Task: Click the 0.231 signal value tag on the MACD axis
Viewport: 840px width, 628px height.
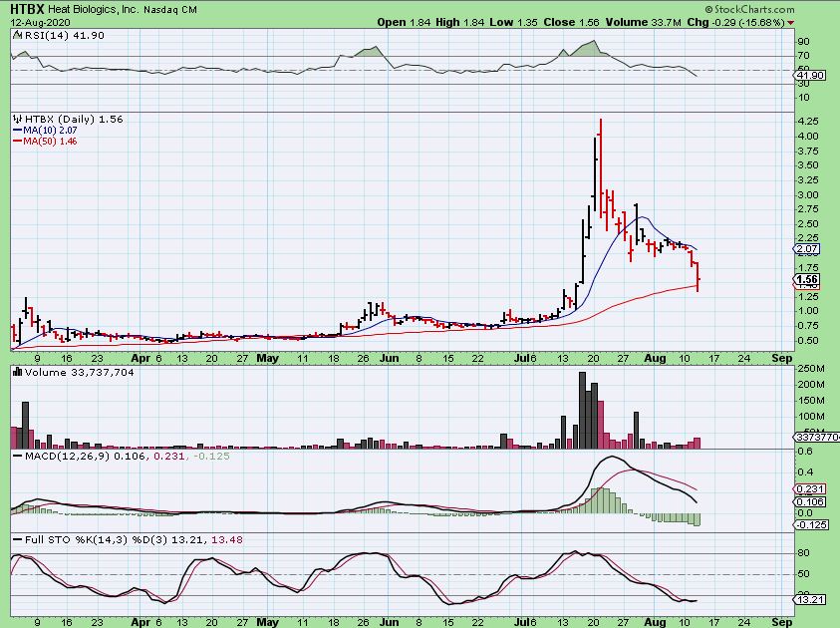Action: [x=809, y=488]
